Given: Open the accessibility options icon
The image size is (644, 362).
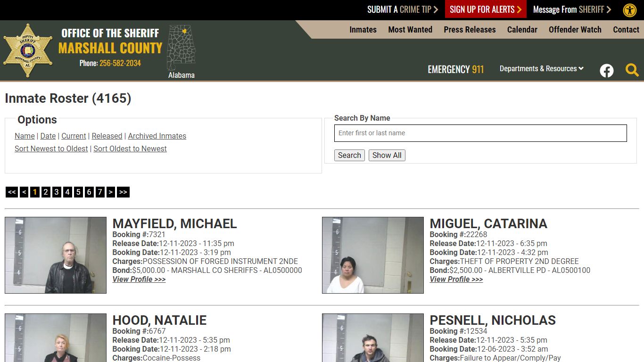Looking at the screenshot, I should [630, 10].
